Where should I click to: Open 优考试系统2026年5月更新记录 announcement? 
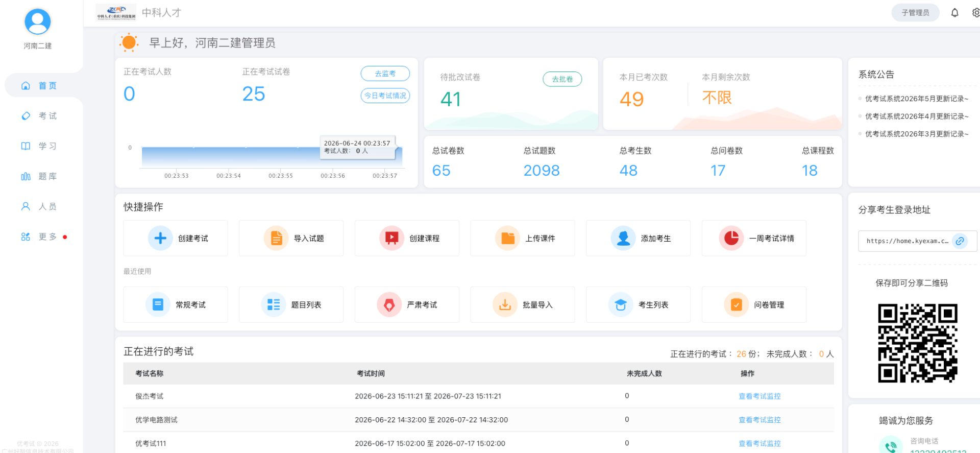click(917, 99)
